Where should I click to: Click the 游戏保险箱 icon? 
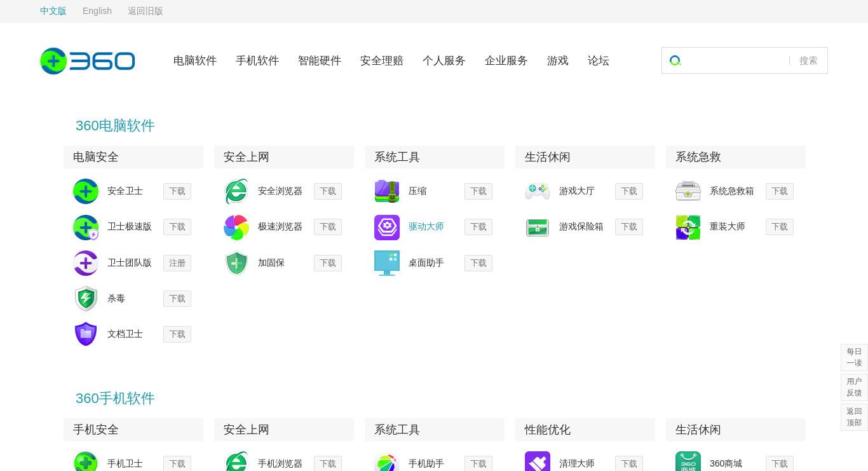coord(538,227)
